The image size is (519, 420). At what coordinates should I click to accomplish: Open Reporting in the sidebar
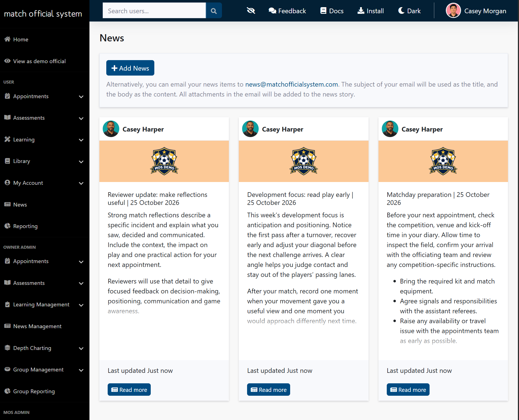pos(44,226)
